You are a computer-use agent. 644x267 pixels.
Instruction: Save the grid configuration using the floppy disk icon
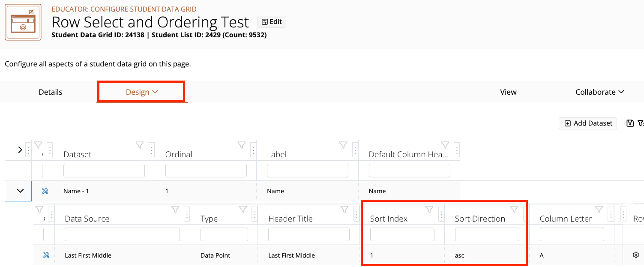click(x=630, y=123)
